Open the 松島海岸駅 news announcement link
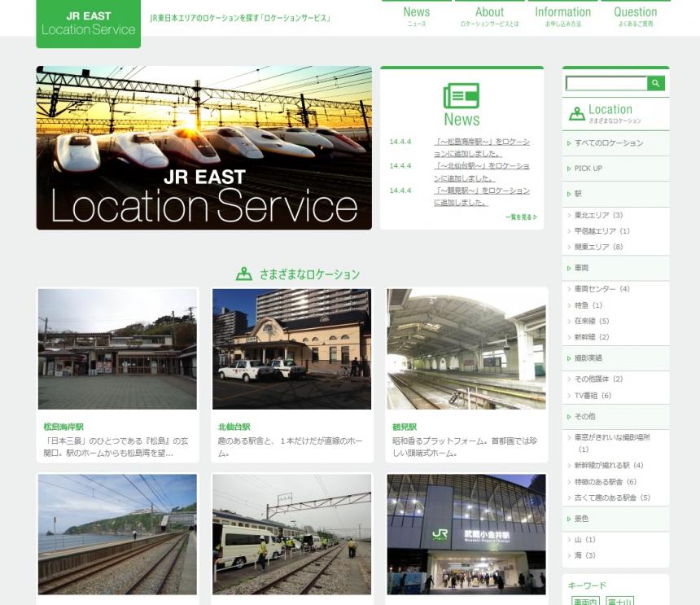The width and height of the screenshot is (700, 605). pos(482,147)
